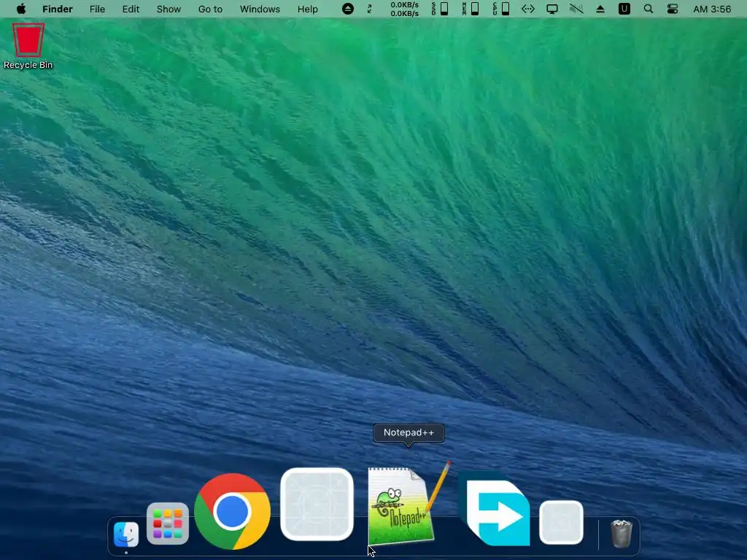747x560 pixels.
Task: Open the Windows menu
Action: [x=260, y=9]
